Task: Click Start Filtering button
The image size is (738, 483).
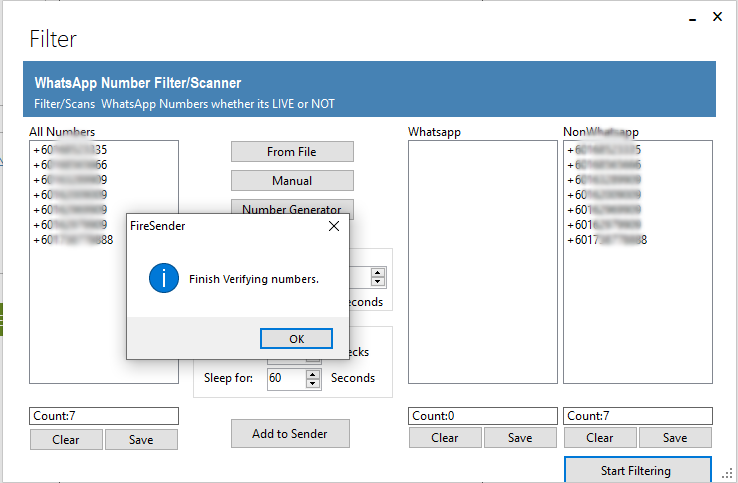Action: click(637, 469)
